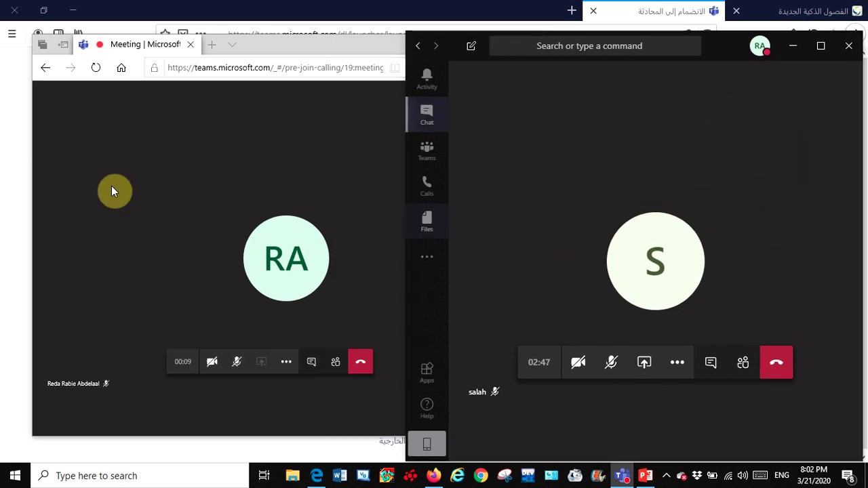Screen dimensions: 868x488
Task: Open notification center on taskbar
Action: [848, 476]
